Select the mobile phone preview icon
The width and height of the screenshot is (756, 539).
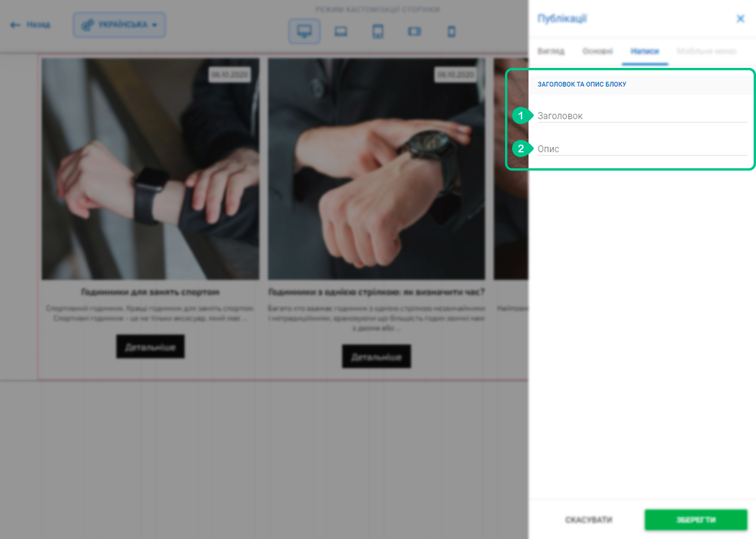point(451,32)
